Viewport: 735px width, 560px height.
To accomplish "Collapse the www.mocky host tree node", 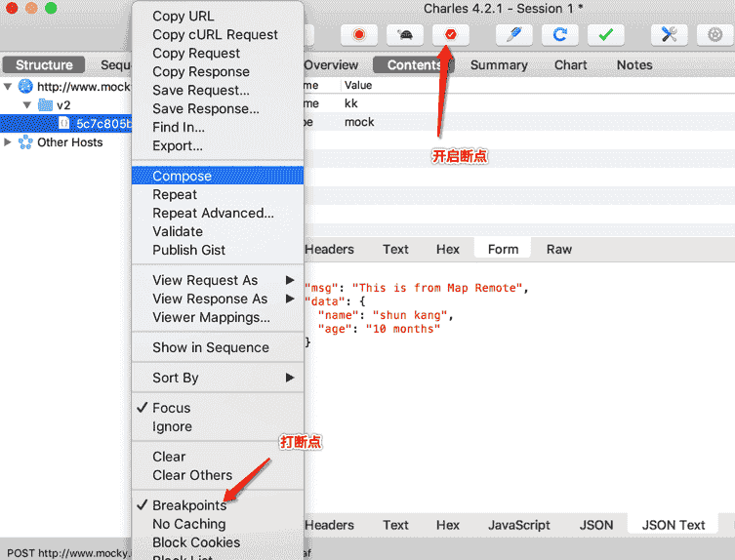I will coord(8,87).
